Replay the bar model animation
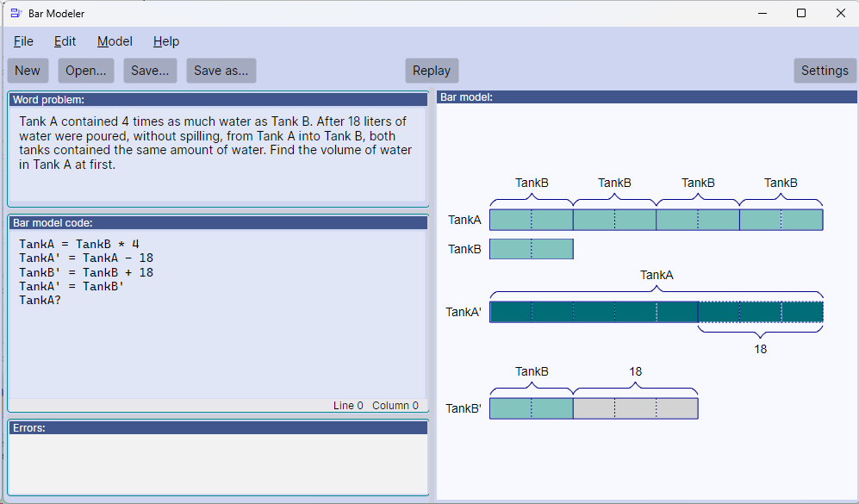The width and height of the screenshot is (859, 504). pos(432,70)
